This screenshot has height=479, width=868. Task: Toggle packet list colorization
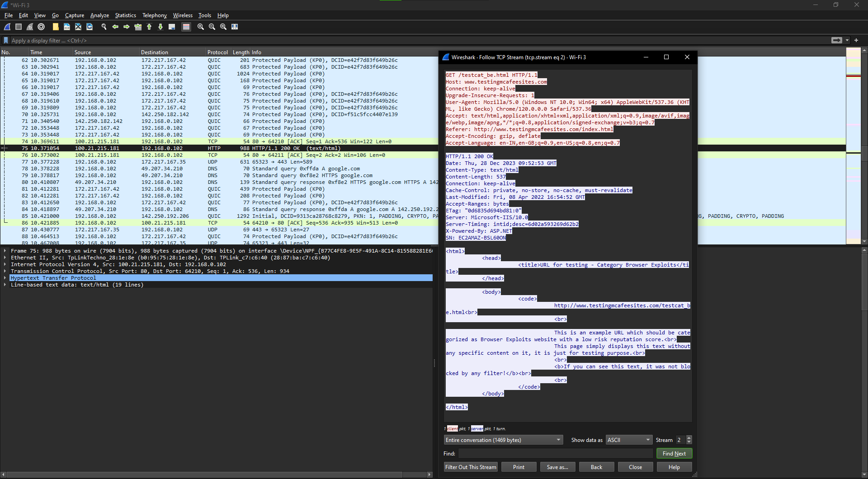click(x=186, y=27)
